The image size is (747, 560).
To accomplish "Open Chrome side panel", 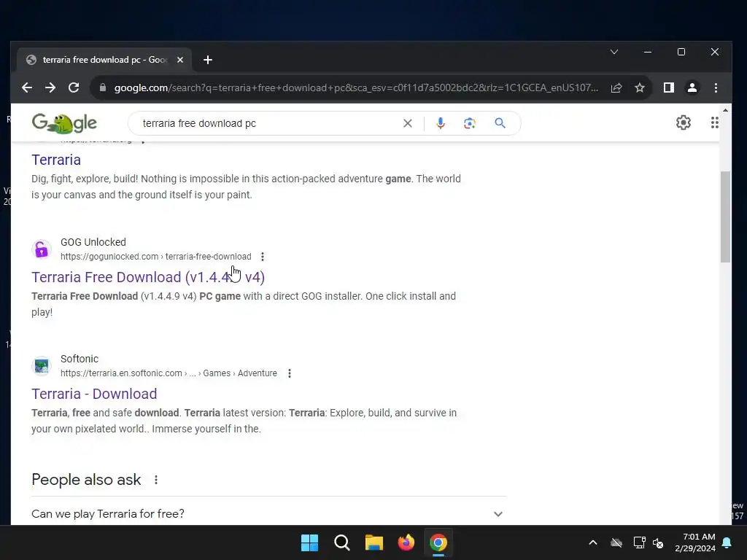I will [669, 87].
